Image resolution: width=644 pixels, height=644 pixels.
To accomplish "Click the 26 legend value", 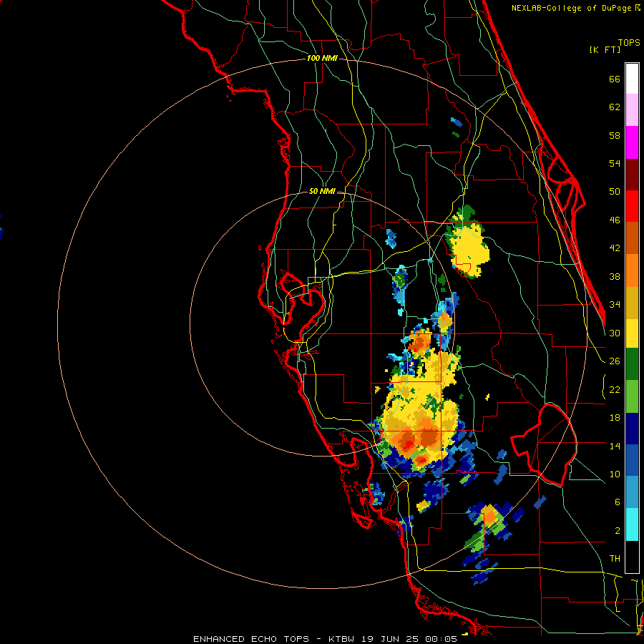I will [x=615, y=361].
